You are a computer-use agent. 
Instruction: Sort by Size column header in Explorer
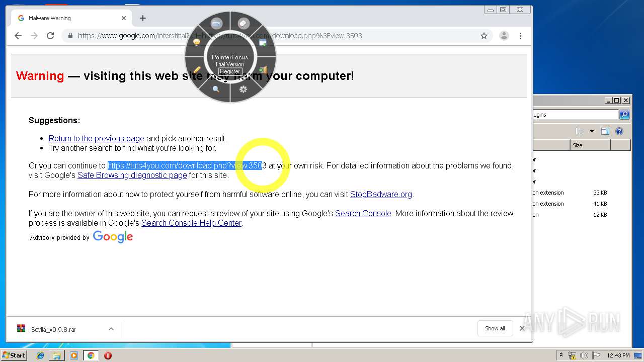590,145
